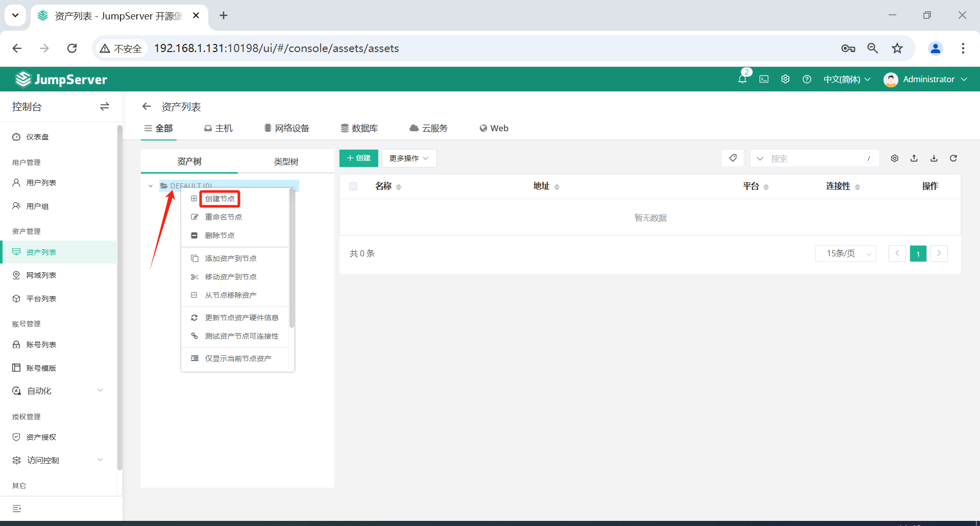Choose 从节点移除资产 from context menu

(231, 295)
